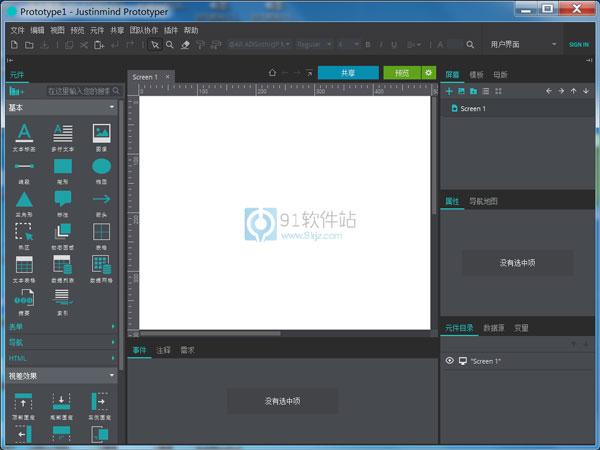Select the Triangle shape widget

(x=24, y=199)
